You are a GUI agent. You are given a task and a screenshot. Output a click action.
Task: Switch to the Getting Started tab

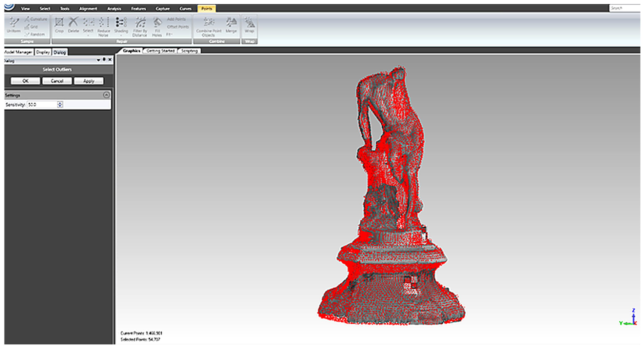tap(160, 51)
